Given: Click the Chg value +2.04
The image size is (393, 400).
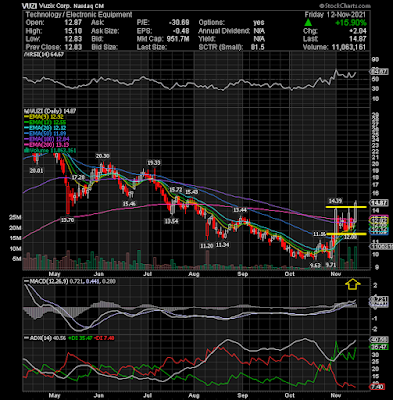Looking at the screenshot, I should point(358,31).
